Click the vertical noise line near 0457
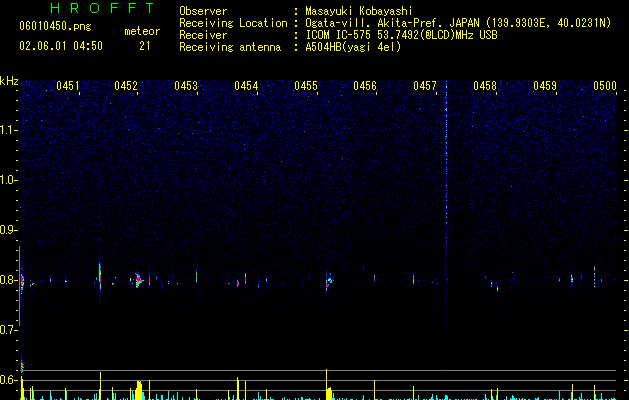Screen dimensions: 629x400 [446, 227]
